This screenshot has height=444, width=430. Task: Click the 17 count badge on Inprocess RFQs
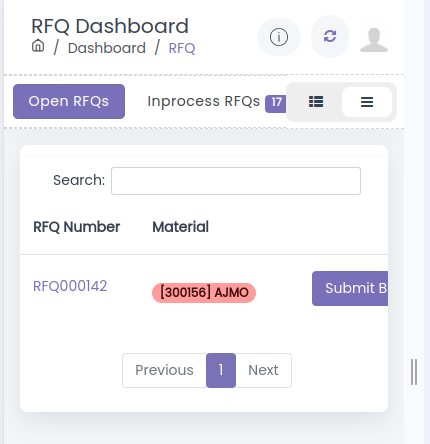tap(276, 103)
